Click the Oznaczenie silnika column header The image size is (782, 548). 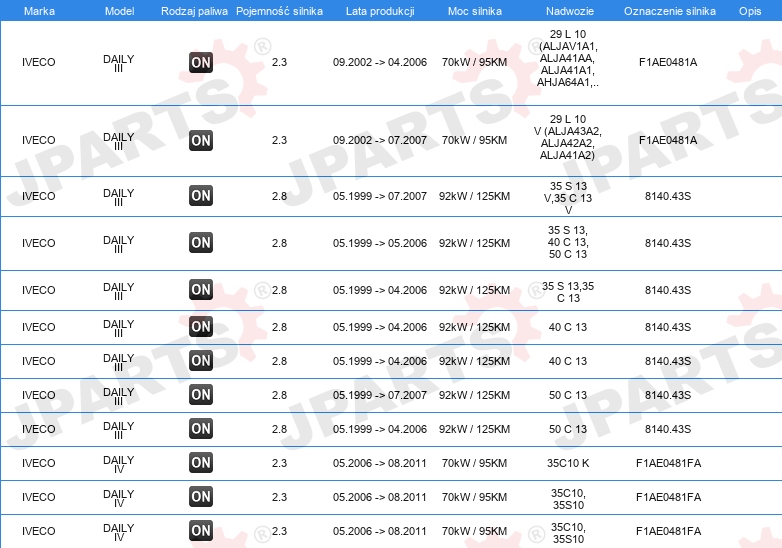pyautogui.click(x=669, y=10)
